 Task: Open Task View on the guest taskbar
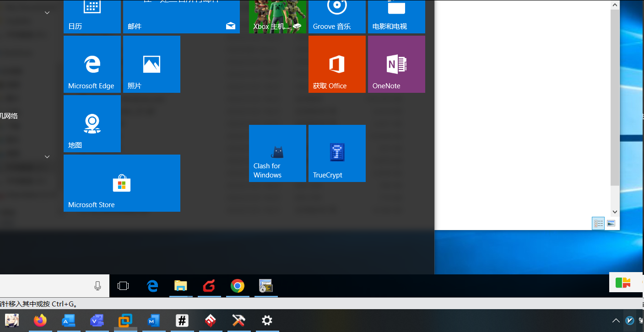(123, 286)
